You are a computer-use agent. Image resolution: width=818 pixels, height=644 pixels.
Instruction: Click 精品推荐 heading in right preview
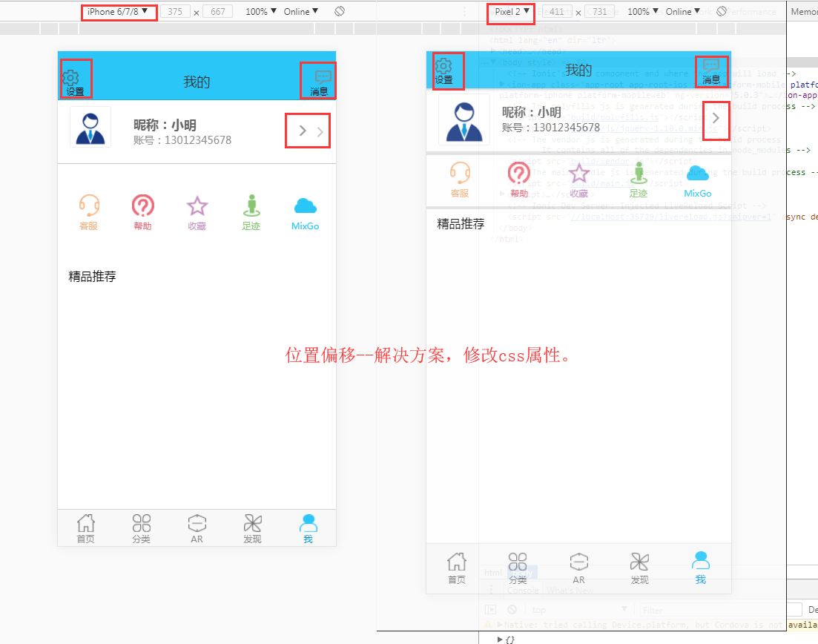(461, 224)
